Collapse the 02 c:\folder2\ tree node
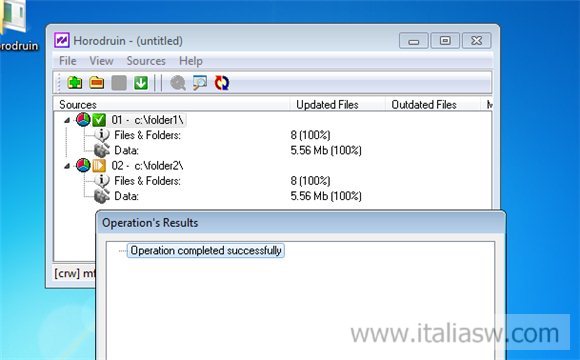The image size is (580, 360). [67, 166]
